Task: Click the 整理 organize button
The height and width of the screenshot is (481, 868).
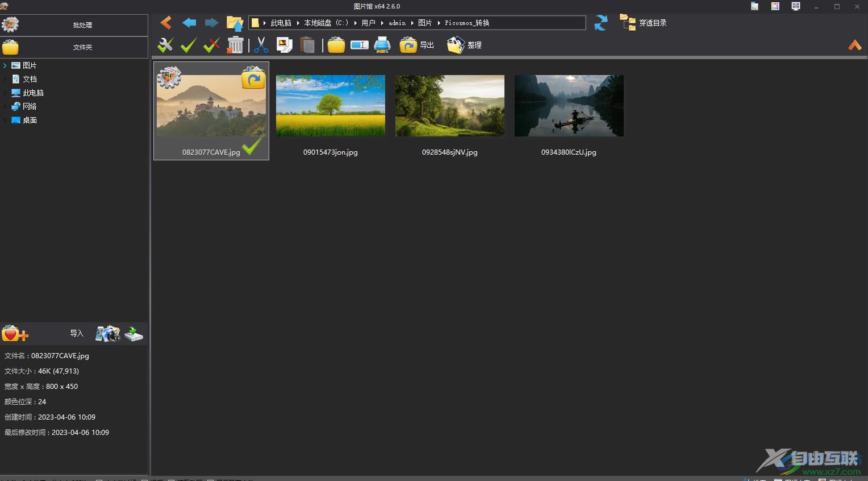Action: click(464, 45)
